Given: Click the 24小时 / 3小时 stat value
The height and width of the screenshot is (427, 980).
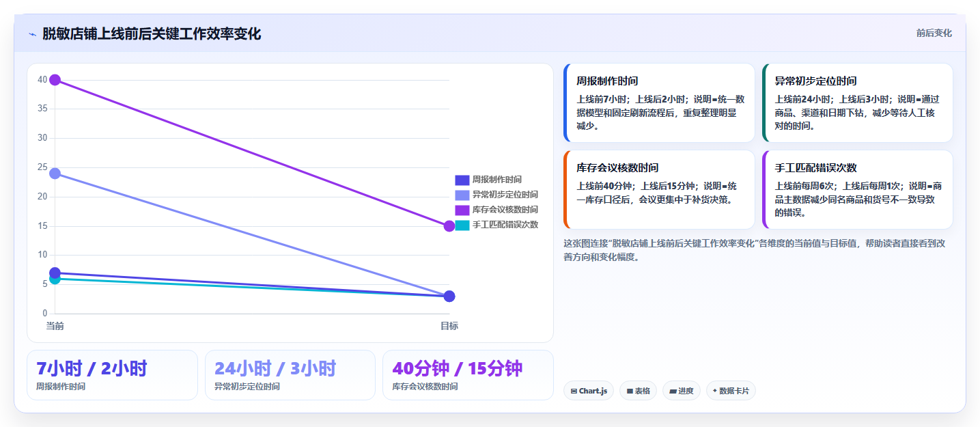Looking at the screenshot, I should pos(275,369).
